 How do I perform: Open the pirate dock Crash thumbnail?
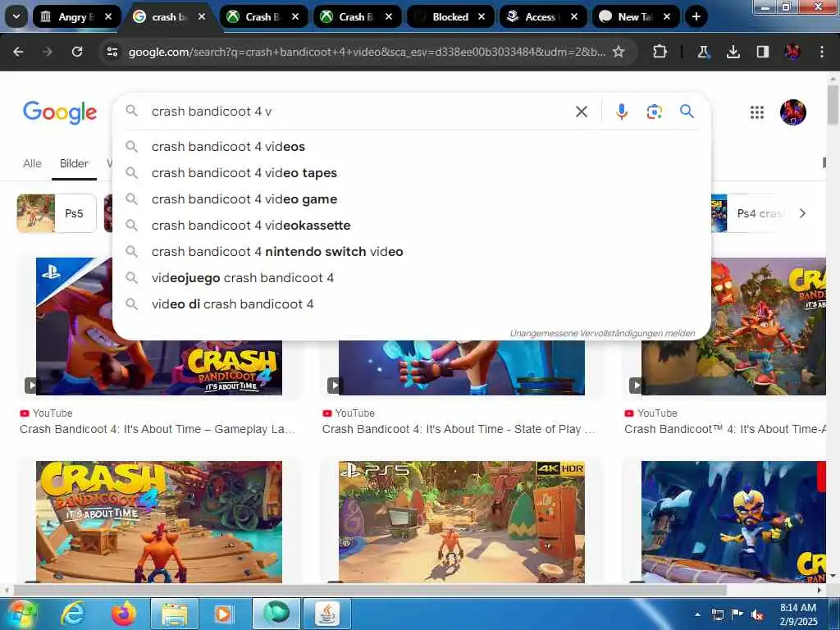(x=159, y=522)
